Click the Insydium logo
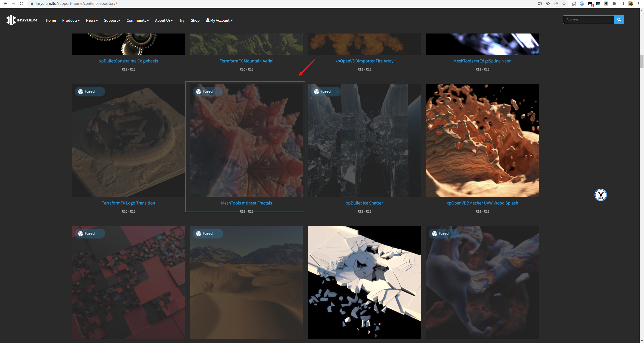This screenshot has width=644, height=343. point(22,20)
